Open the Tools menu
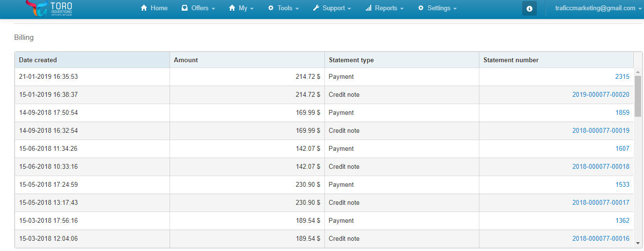644x251 pixels. (284, 8)
